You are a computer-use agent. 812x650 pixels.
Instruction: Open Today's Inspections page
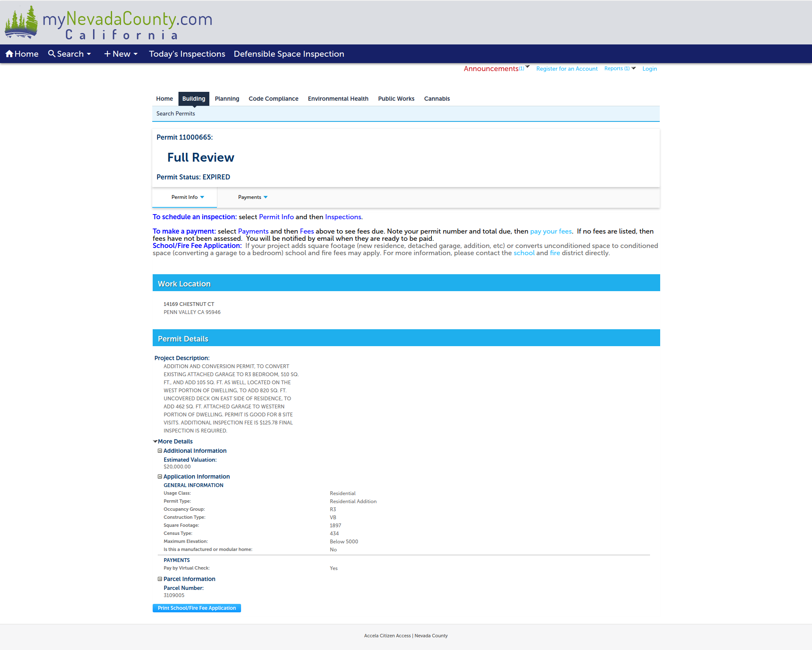coord(187,54)
